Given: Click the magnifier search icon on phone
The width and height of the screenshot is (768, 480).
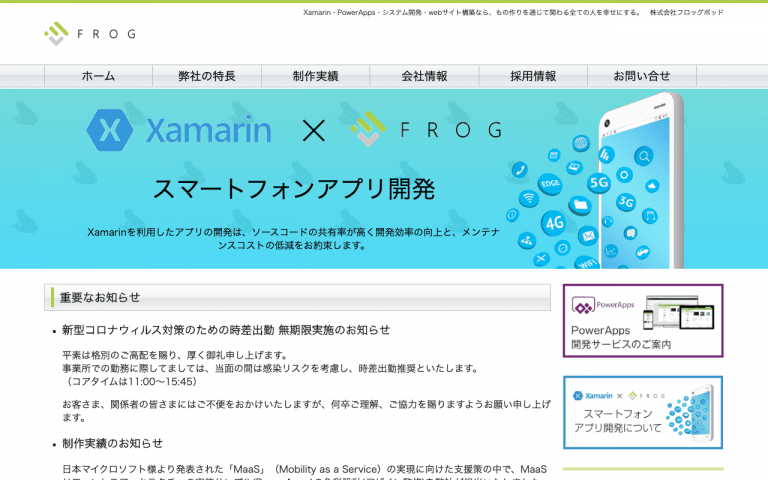Looking at the screenshot, I should [644, 156].
